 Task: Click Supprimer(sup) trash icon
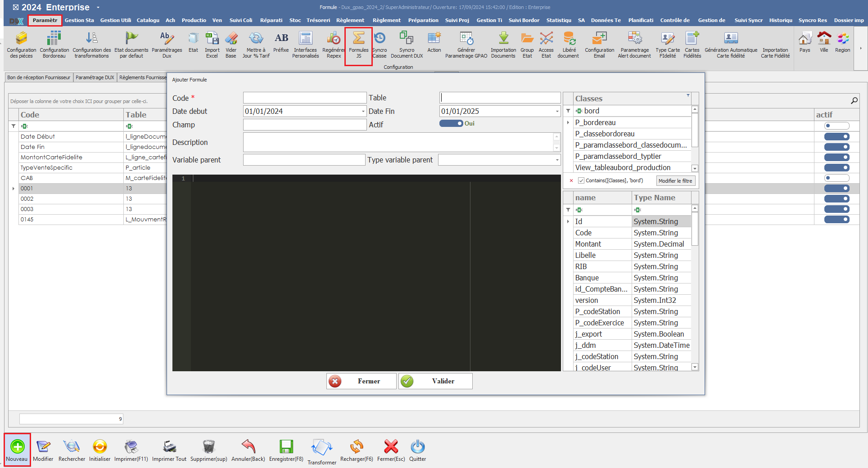(x=208, y=450)
